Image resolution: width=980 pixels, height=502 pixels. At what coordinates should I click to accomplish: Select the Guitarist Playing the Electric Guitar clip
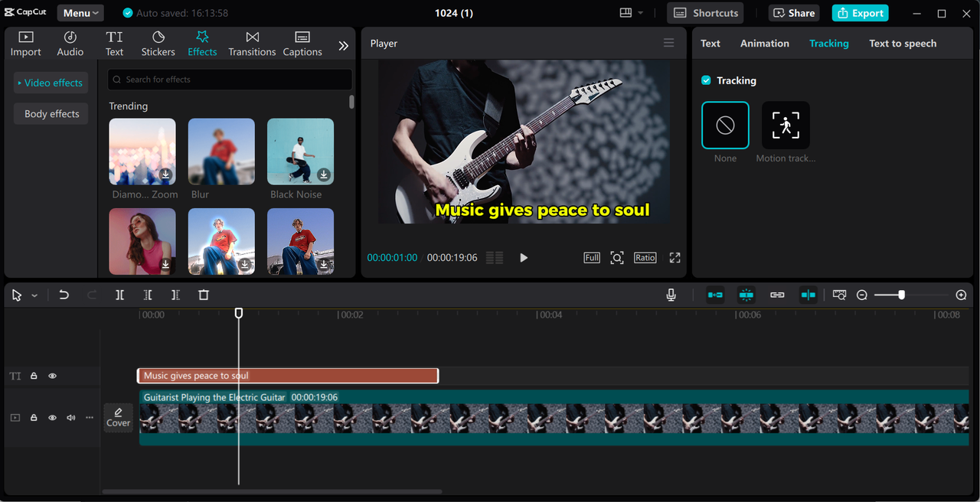tap(554, 418)
